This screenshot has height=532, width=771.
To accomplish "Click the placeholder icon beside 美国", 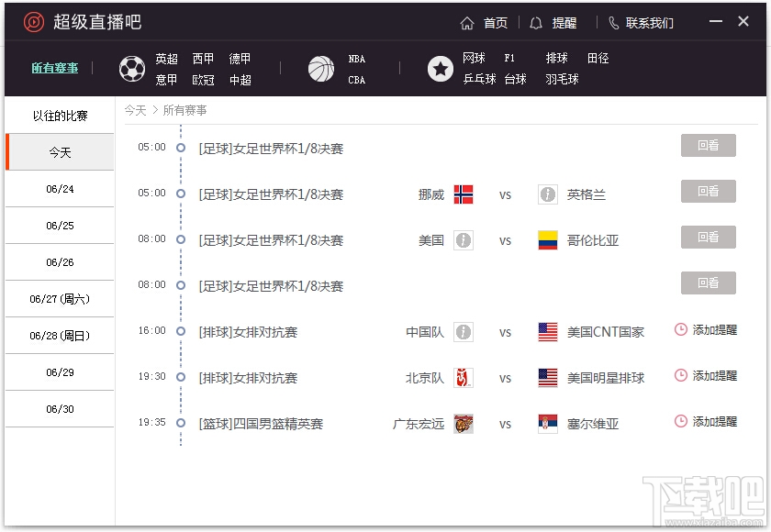I will 464,240.
